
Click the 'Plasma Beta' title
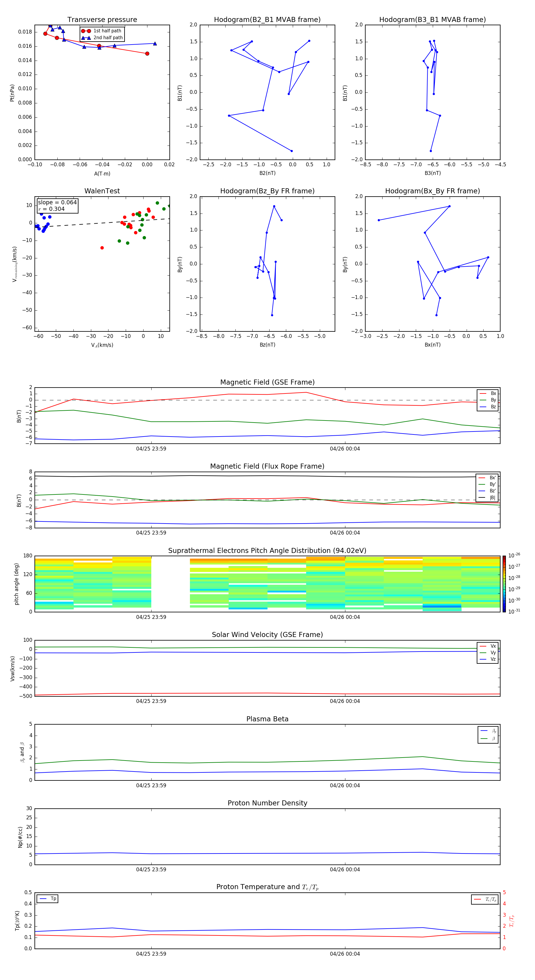[267, 719]
